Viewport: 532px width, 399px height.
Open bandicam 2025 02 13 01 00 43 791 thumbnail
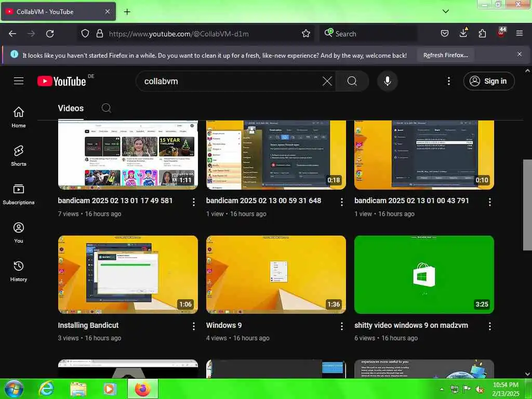click(424, 155)
